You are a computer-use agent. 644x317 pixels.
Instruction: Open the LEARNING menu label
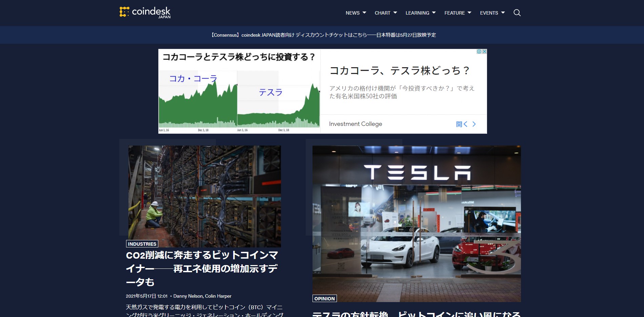tap(417, 13)
